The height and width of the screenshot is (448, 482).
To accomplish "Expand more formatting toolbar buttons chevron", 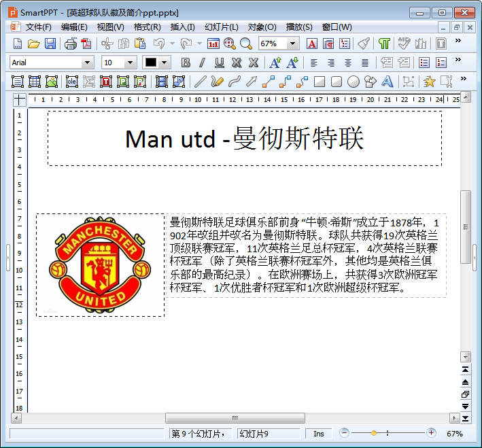I will 458,59.
